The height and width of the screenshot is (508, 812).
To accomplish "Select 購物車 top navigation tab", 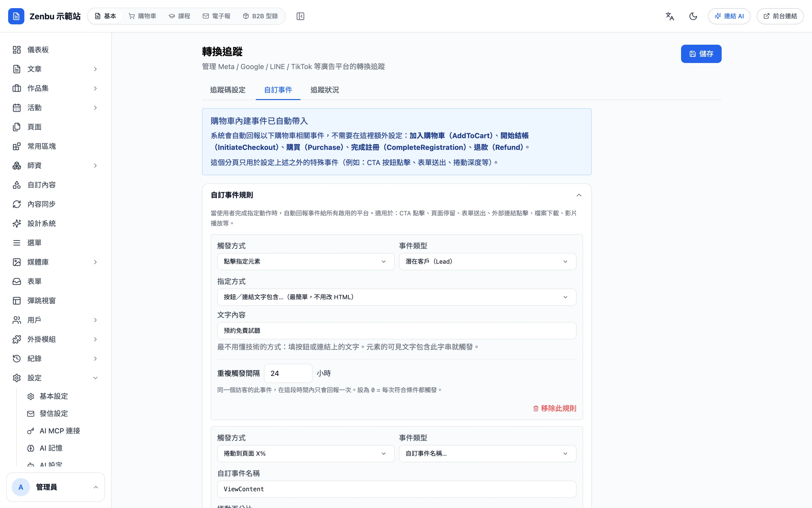I will (x=142, y=16).
